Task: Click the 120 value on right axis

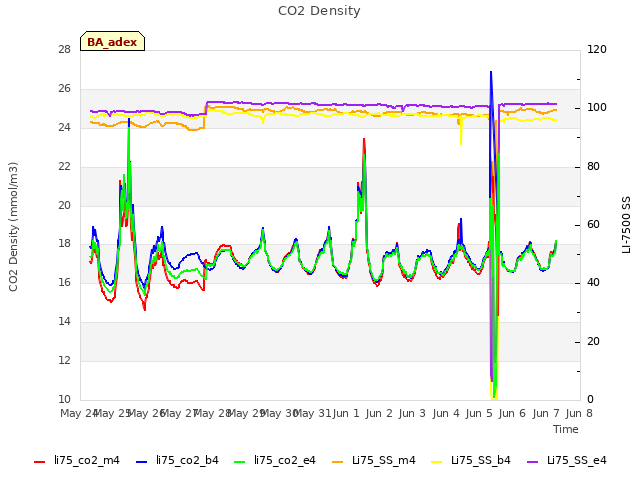Action: click(x=597, y=50)
